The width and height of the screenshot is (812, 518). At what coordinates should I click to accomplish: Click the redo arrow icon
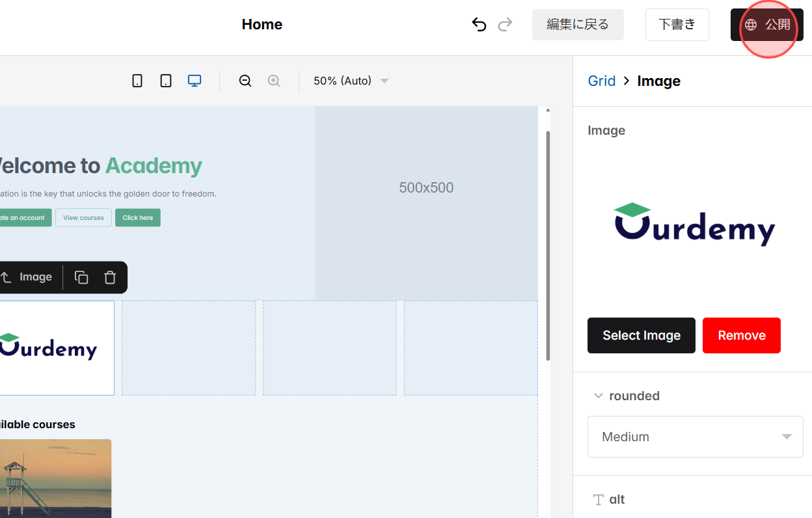pyautogui.click(x=506, y=24)
